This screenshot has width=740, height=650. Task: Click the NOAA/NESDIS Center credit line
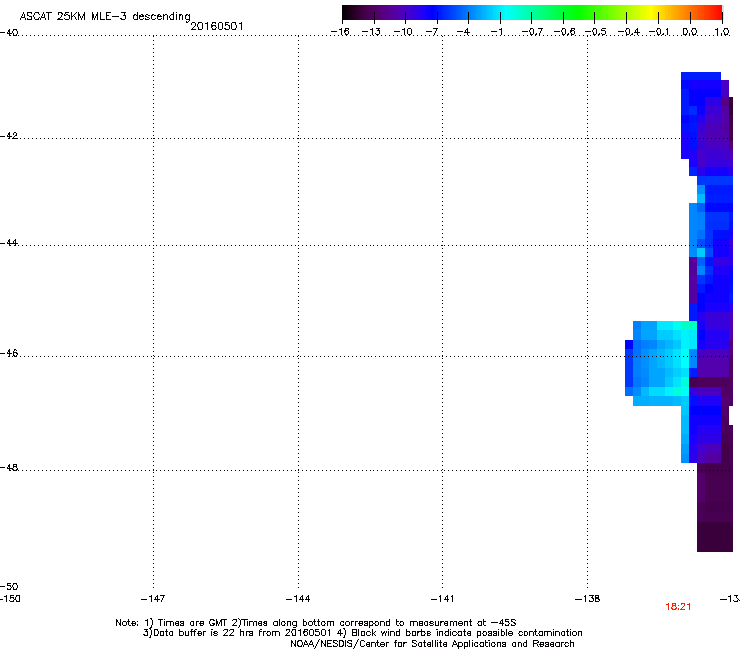(432, 644)
